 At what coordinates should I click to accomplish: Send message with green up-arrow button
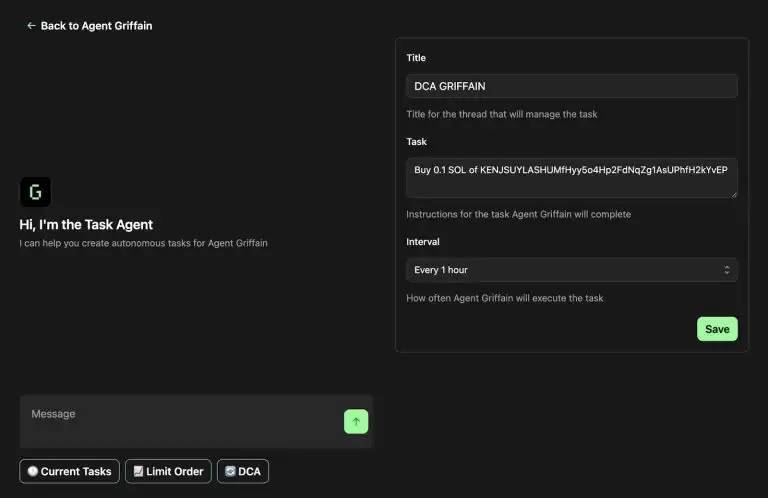tap(356, 421)
